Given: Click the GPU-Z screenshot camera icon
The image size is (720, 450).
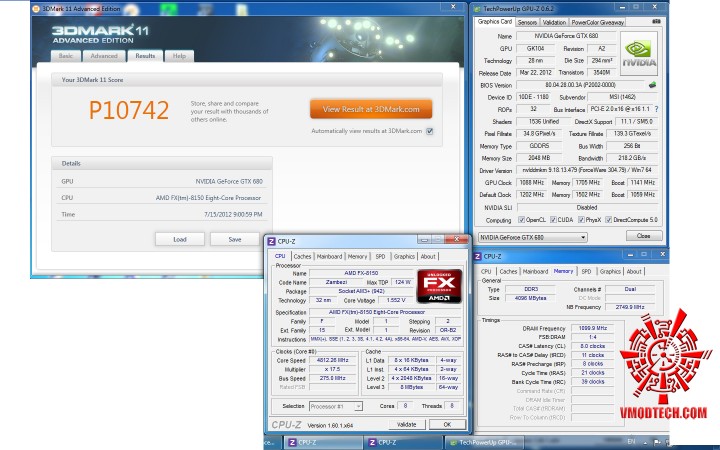Looking at the screenshot, I should (656, 21).
